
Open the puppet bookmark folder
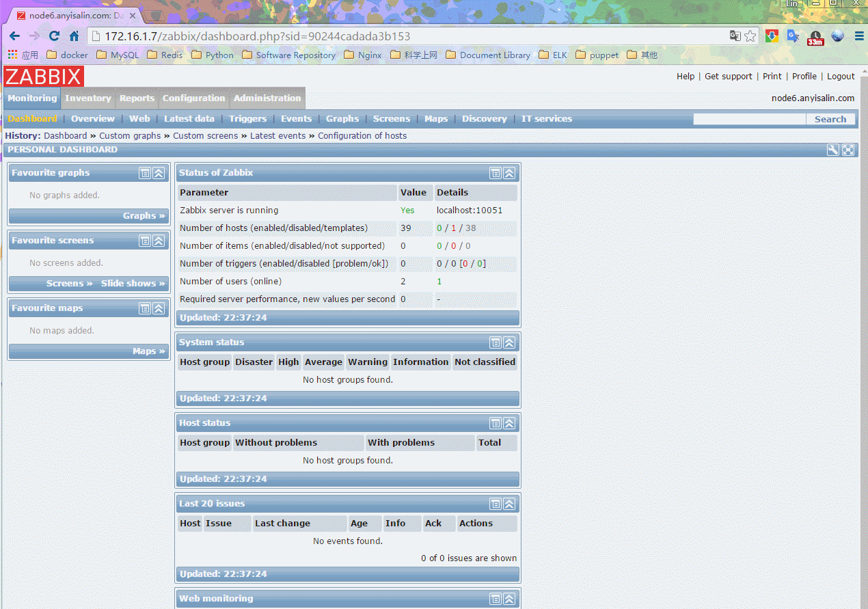coord(597,55)
